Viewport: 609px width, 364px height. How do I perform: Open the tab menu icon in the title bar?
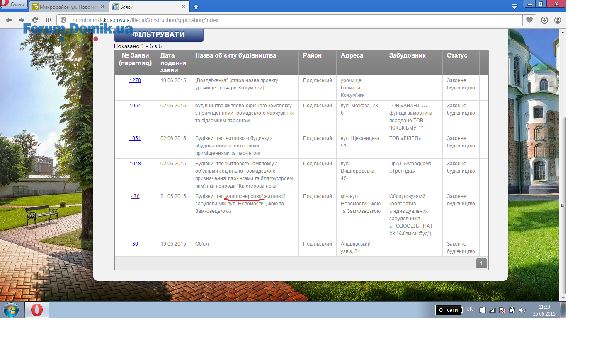[x=514, y=6]
